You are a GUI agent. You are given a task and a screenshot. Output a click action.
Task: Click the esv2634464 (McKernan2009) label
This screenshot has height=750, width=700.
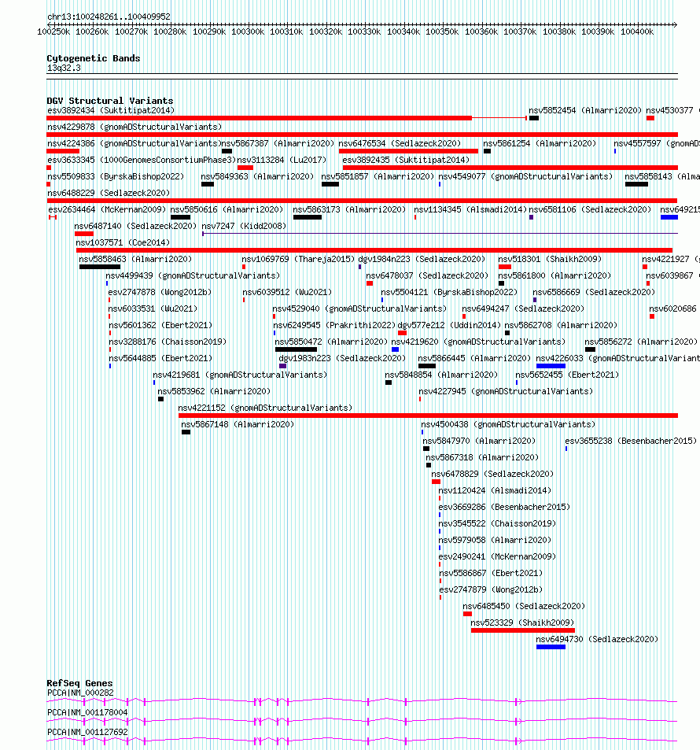(x=107, y=209)
